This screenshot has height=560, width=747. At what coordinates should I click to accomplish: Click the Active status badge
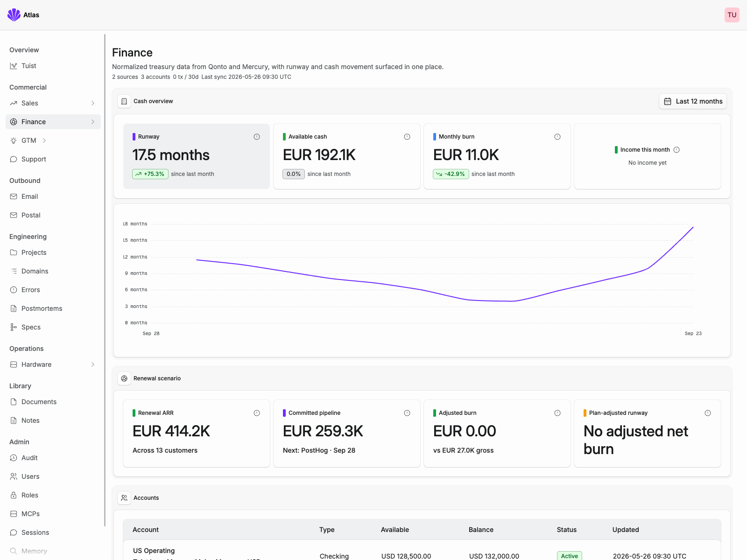click(570, 556)
